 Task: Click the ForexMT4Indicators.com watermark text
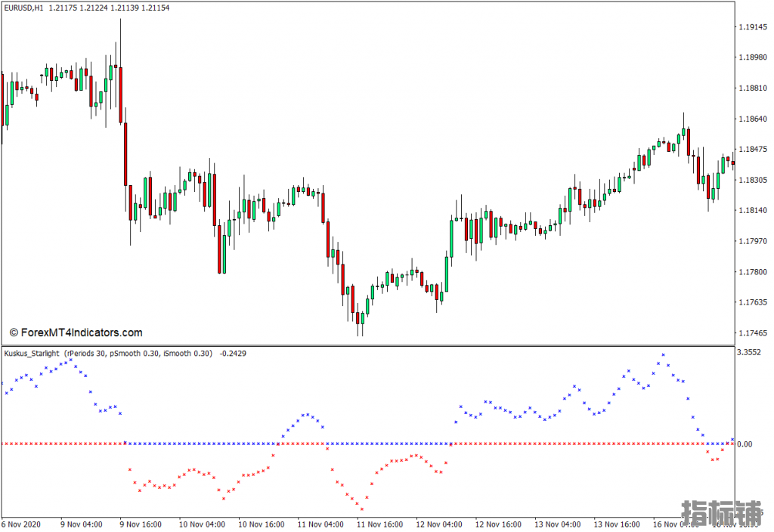coord(76,332)
